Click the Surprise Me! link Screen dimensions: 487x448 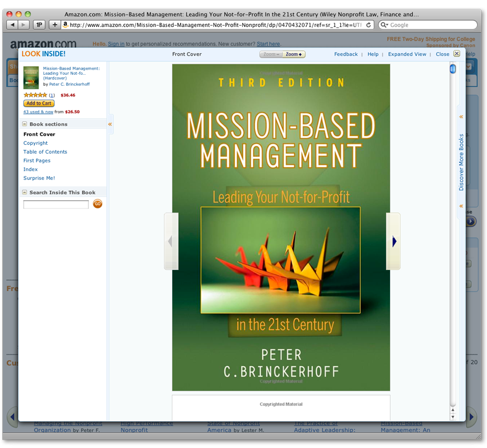[39, 178]
